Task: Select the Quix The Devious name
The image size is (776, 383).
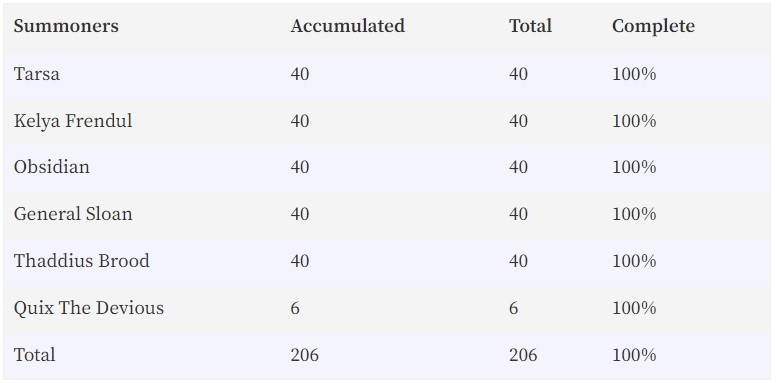Action: coord(89,308)
